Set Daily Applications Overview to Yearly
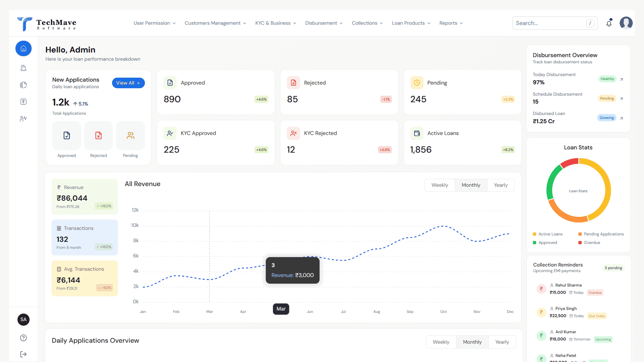The image size is (644, 362). coord(502,342)
